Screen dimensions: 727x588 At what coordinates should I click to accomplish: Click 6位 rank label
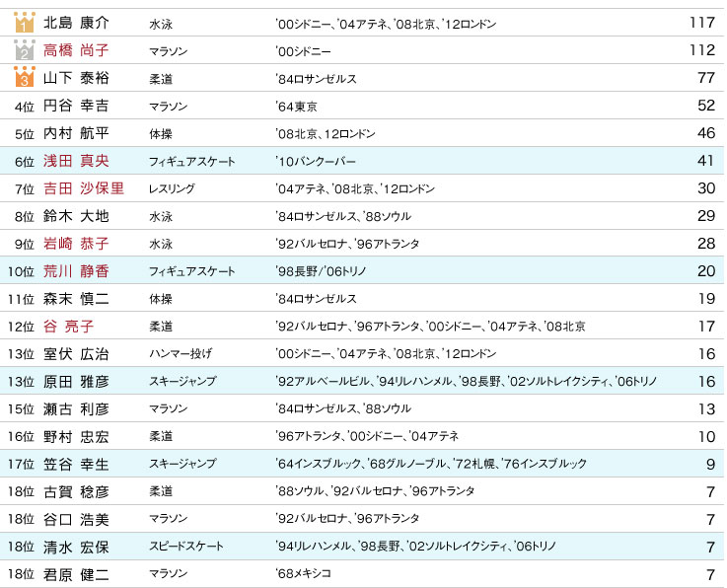click(x=25, y=162)
